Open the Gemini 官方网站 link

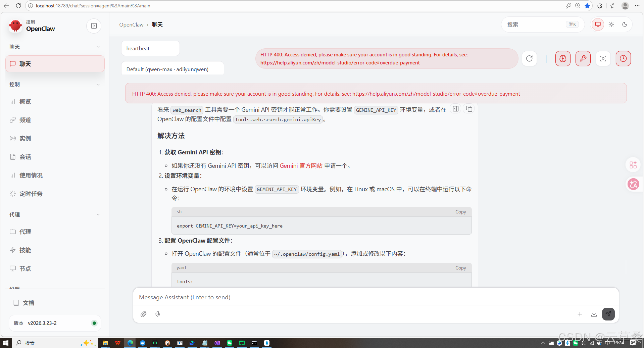pyautogui.click(x=301, y=166)
